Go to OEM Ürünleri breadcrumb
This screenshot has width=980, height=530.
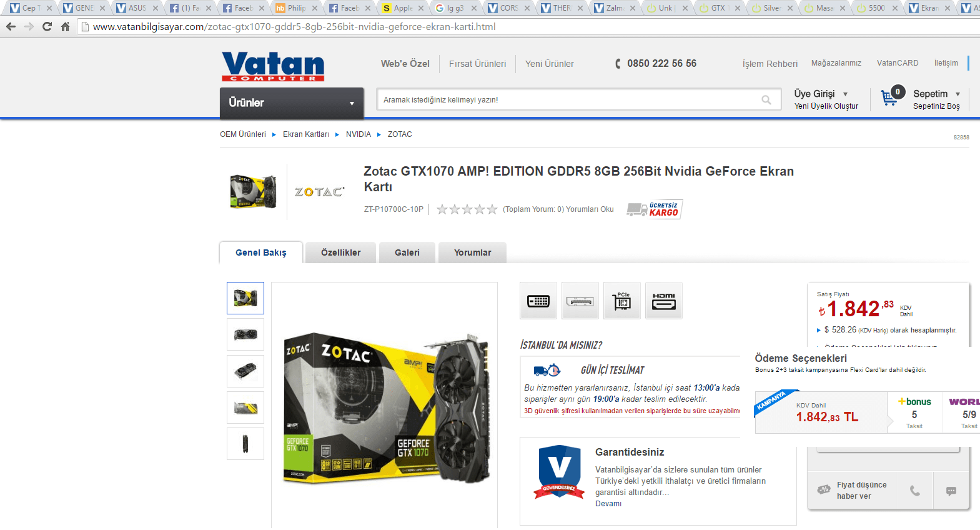(243, 134)
